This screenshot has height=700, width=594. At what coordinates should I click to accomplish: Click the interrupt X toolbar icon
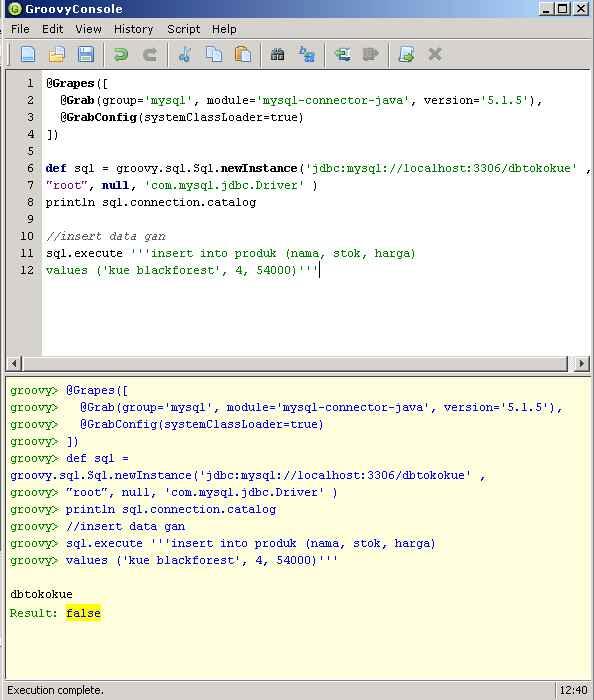coord(435,54)
